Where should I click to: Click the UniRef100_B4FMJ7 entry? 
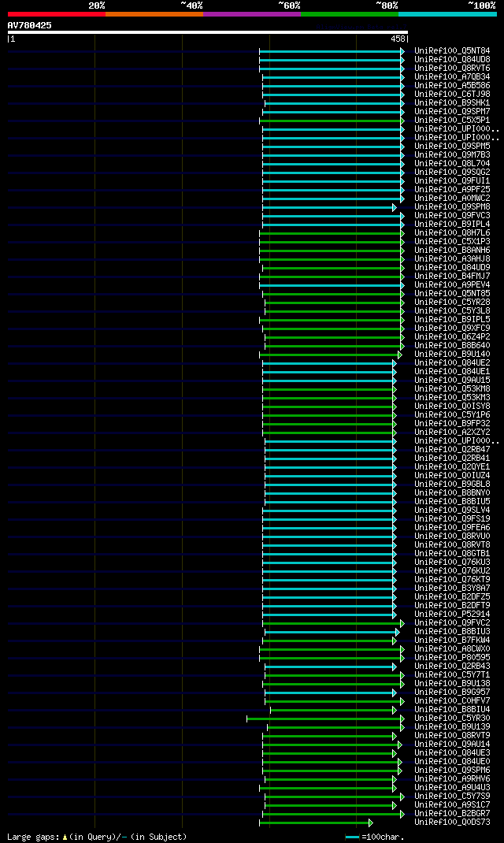(x=452, y=277)
